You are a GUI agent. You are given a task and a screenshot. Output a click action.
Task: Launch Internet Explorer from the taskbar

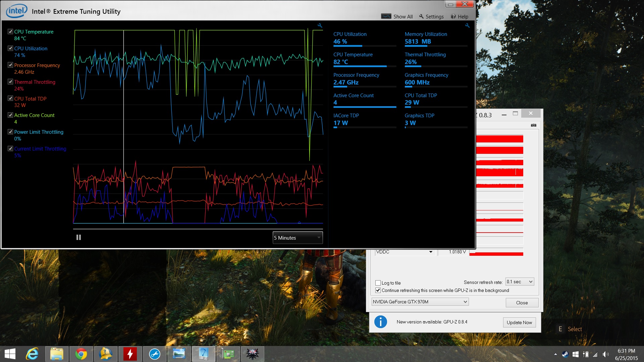point(32,354)
